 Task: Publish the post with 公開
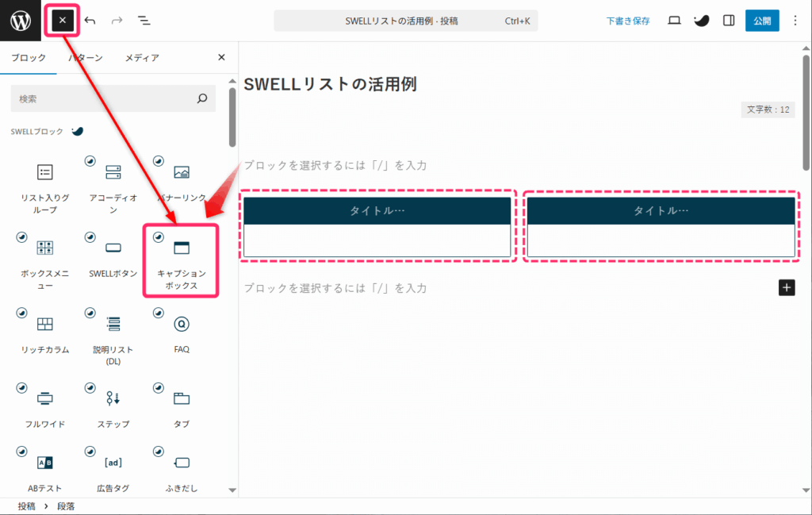(762, 21)
